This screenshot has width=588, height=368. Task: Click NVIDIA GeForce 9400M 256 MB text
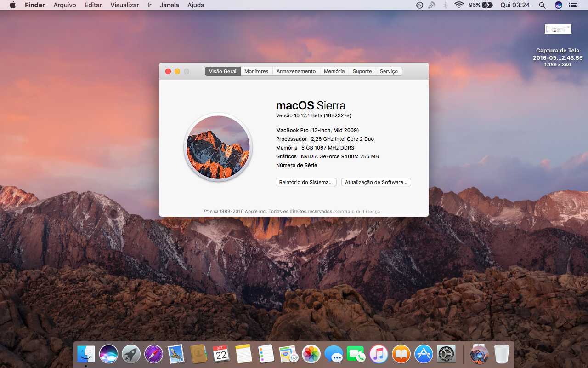340,156
